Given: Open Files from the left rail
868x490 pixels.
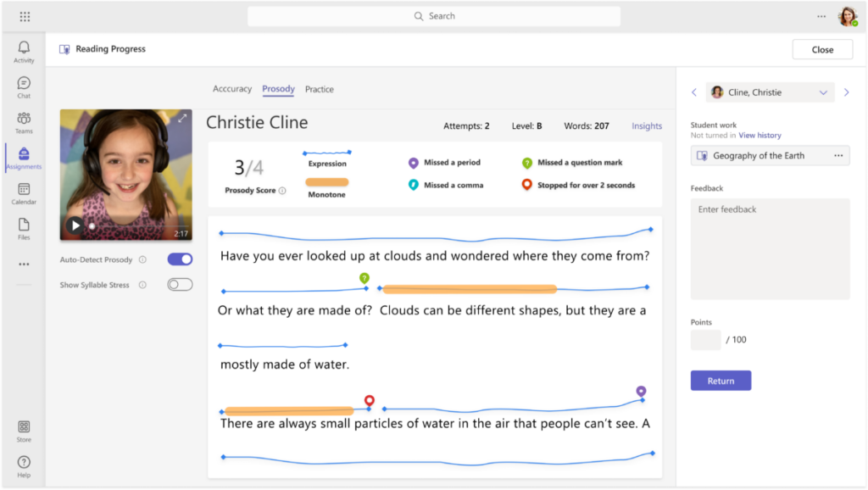Looking at the screenshot, I should (23, 226).
